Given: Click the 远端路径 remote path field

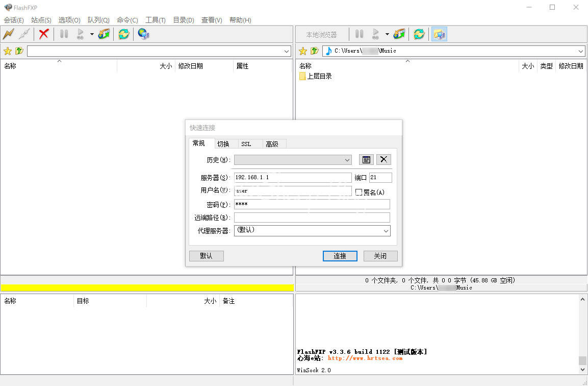Looking at the screenshot, I should pyautogui.click(x=312, y=218).
